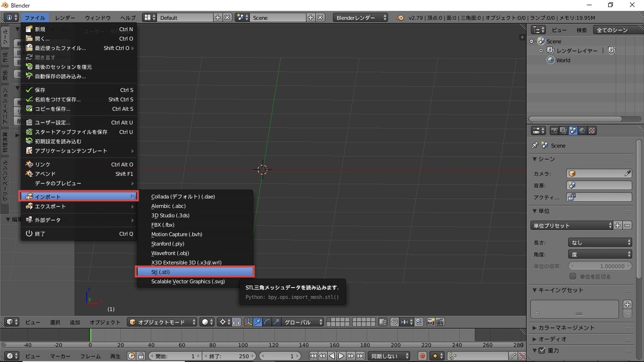Viewport: 644px width, 362px height.
Task: Toggle the snap magnet icon
Action: tap(394, 322)
